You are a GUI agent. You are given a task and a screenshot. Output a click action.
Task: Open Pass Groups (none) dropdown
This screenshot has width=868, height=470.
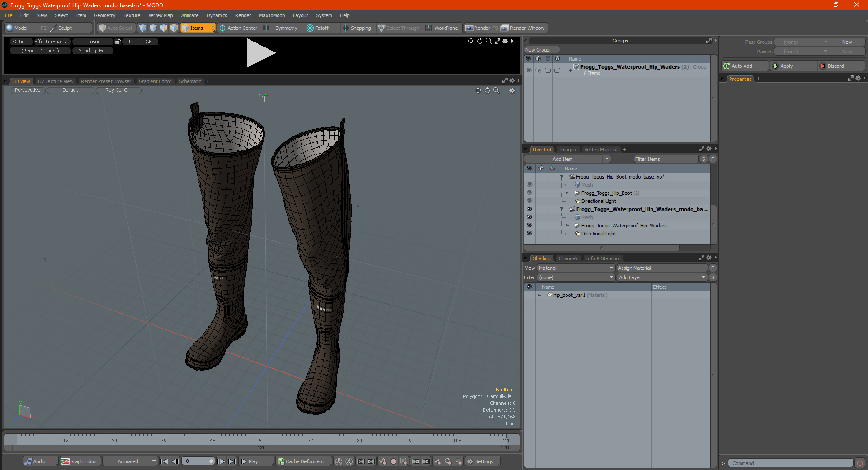pos(802,42)
